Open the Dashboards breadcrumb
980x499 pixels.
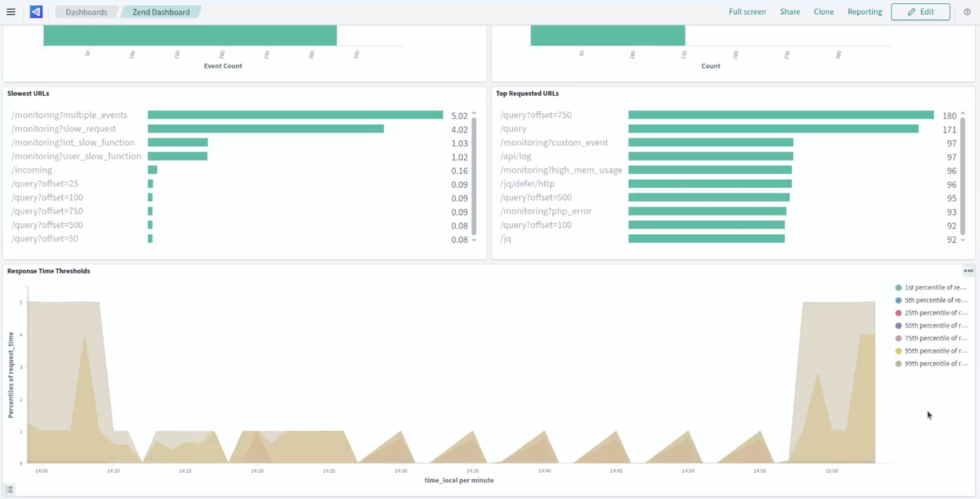[86, 12]
